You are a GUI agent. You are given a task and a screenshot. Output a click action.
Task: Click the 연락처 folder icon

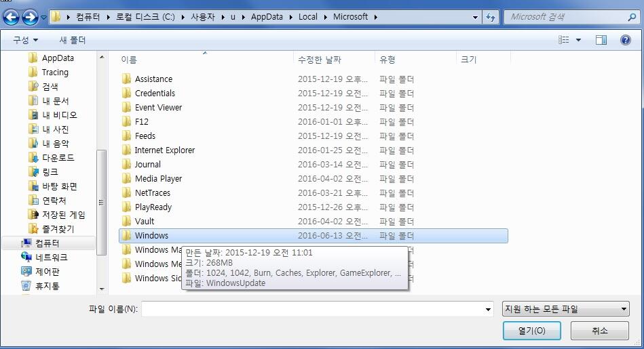(x=33, y=201)
